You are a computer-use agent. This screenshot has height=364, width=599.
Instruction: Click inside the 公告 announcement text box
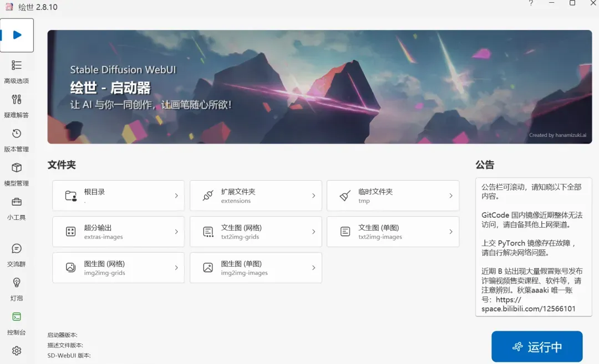(534, 247)
